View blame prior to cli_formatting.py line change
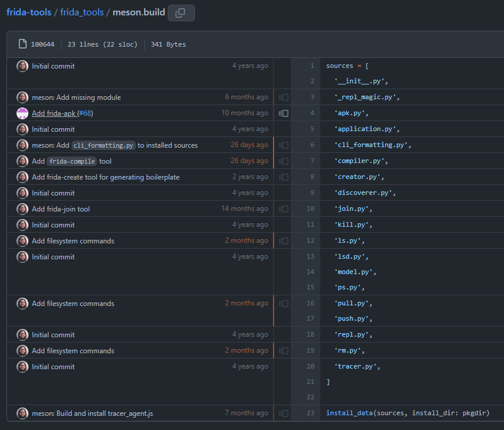Screen dimensions: 504x430 [x=284, y=145]
